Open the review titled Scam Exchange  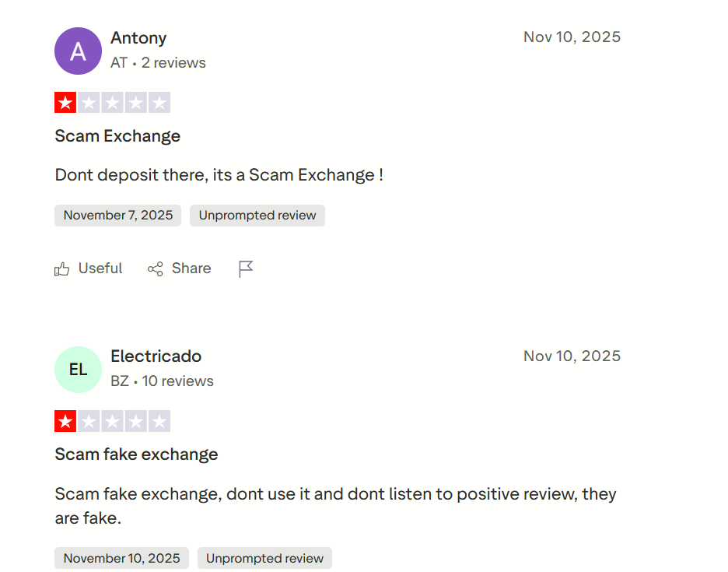117,136
